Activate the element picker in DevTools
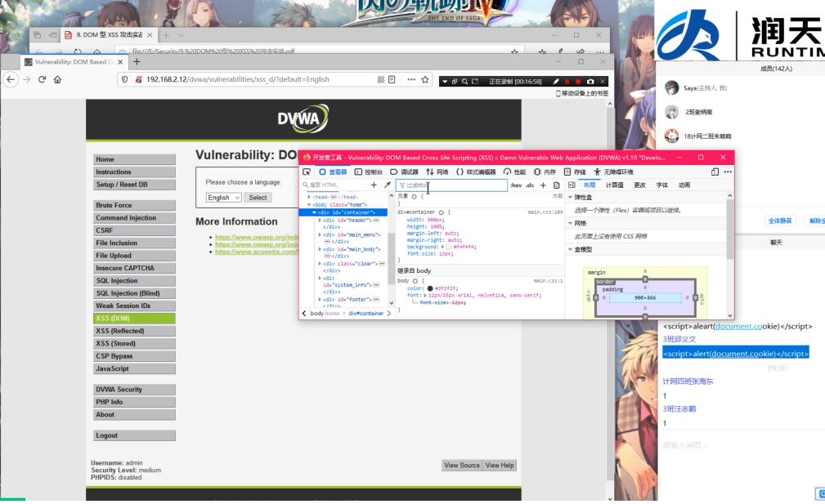 307,172
